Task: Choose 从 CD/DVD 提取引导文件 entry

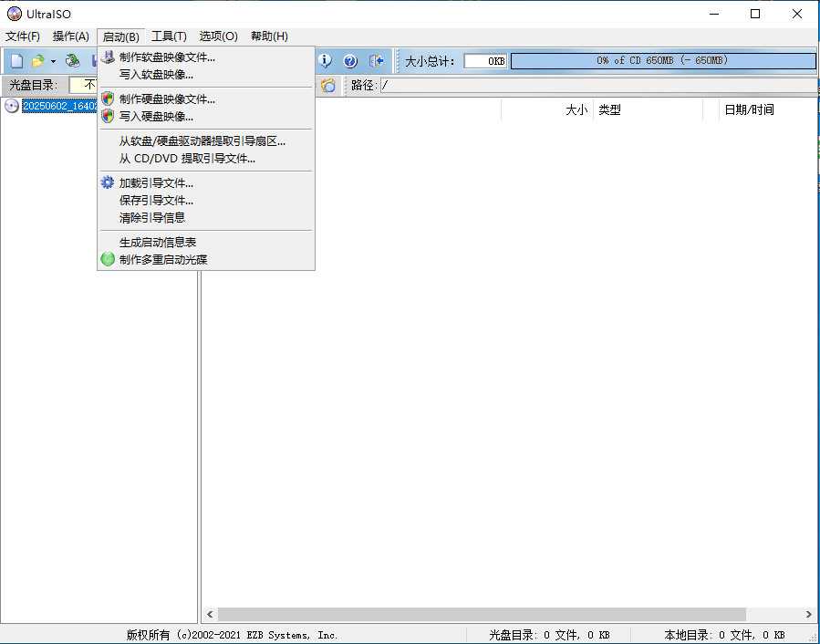Action: (x=206, y=158)
